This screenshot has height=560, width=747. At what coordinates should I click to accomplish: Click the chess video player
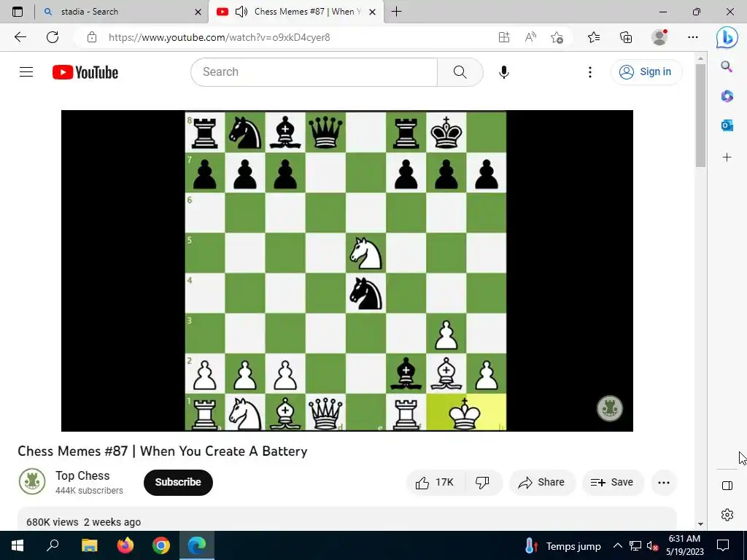[x=347, y=271]
